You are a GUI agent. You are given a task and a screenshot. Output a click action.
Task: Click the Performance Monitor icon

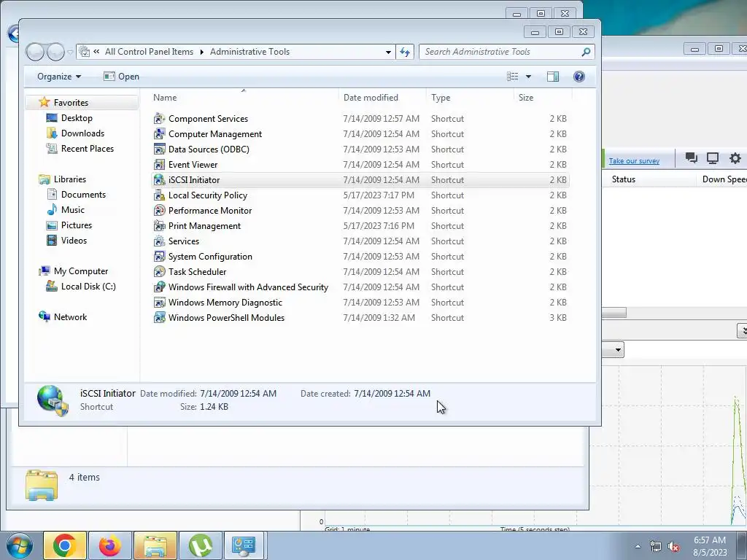pyautogui.click(x=159, y=211)
